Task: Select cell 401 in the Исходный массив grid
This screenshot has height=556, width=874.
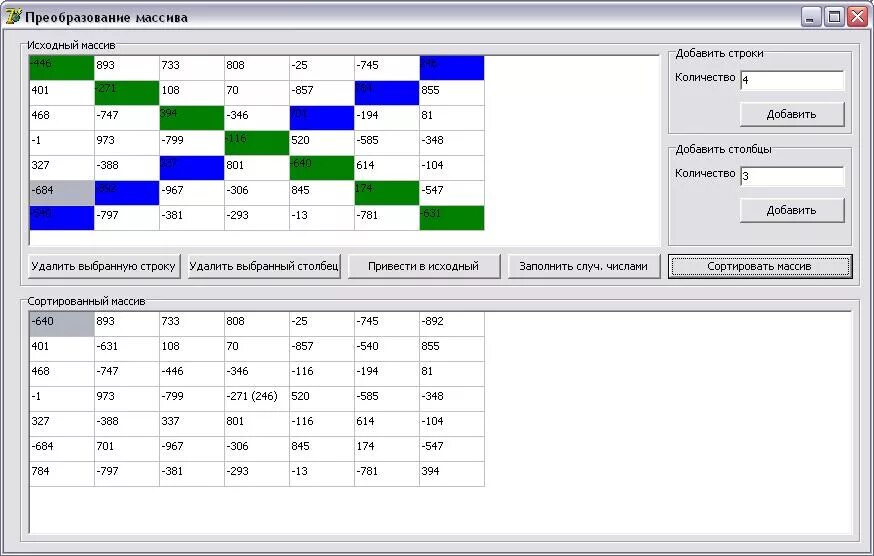Action: pos(62,93)
